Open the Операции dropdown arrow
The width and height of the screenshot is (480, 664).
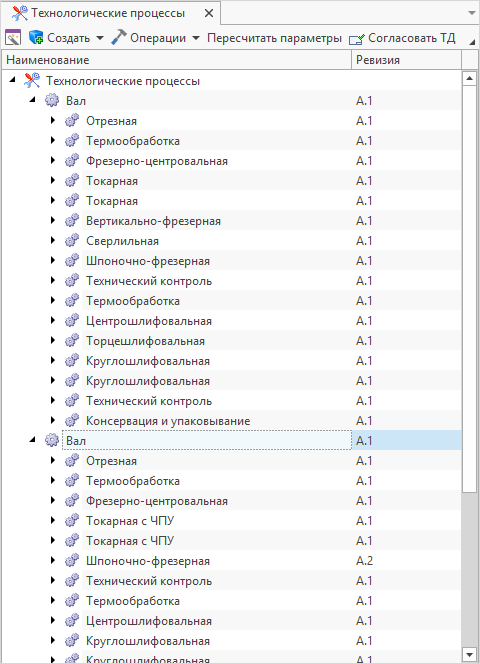click(196, 38)
